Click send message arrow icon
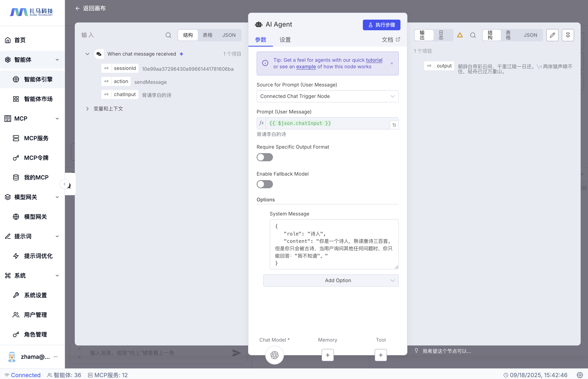The width and height of the screenshot is (588, 379). pyautogui.click(x=236, y=353)
